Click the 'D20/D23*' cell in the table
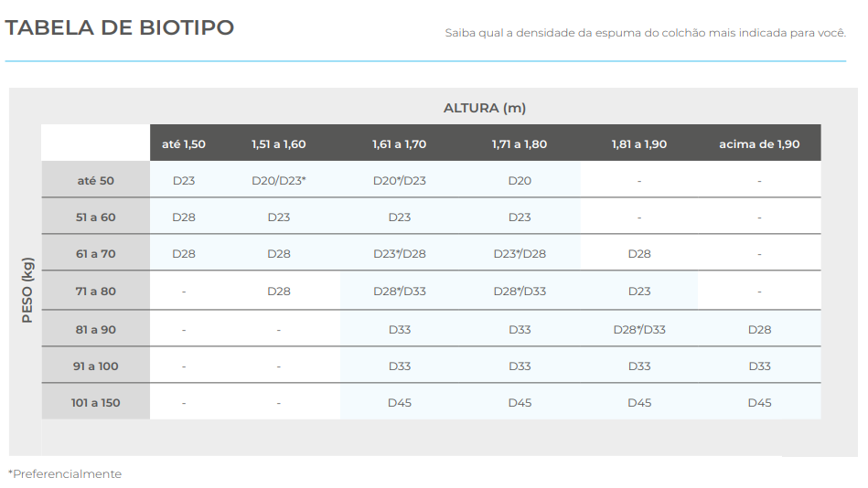Viewport: 868px width, 488px height. click(279, 181)
